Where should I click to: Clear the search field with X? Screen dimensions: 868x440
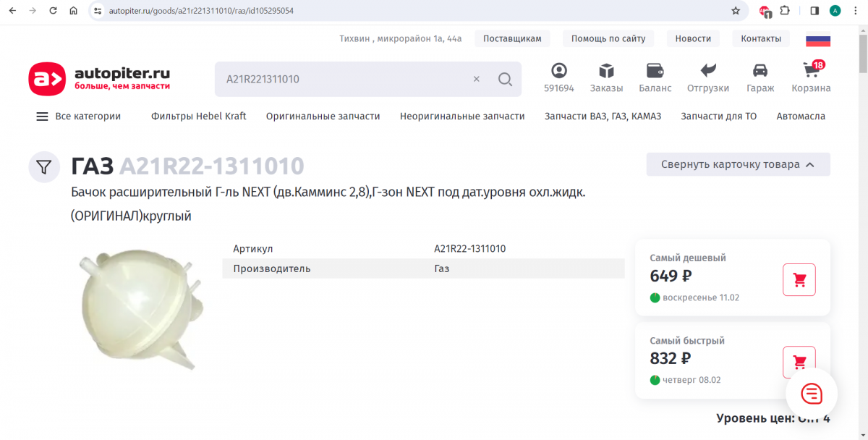coord(476,80)
